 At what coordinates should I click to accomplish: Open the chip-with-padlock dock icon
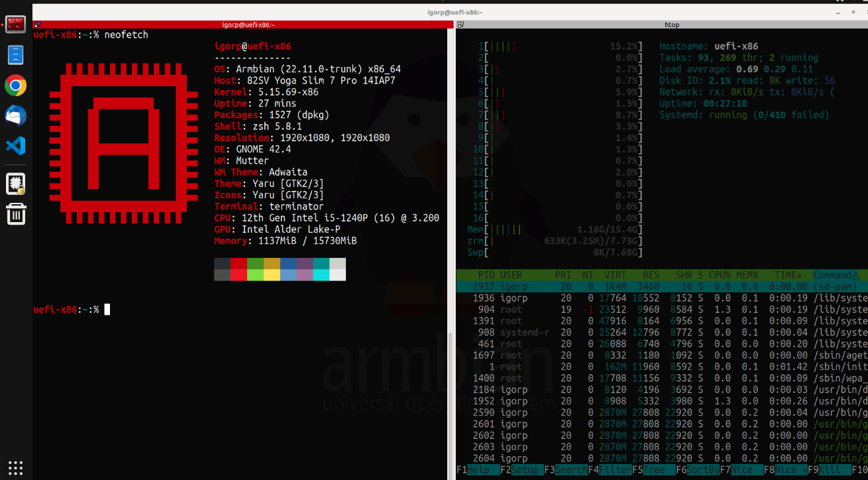(16, 184)
